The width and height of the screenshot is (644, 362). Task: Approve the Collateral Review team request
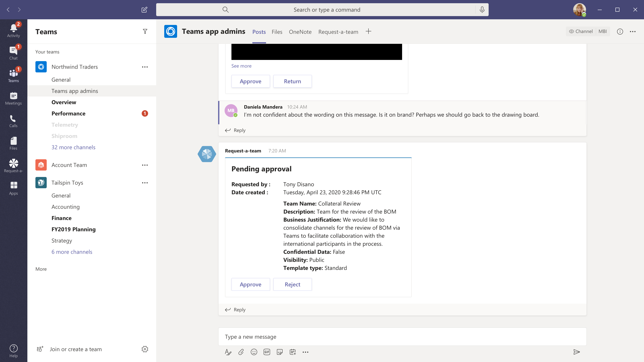[x=250, y=284]
